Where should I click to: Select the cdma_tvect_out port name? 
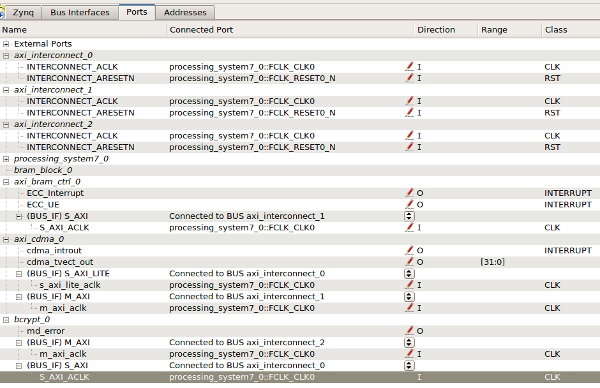pos(60,262)
